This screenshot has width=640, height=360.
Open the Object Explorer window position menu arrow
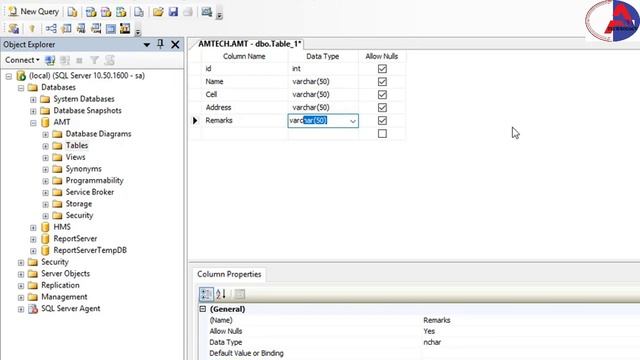[x=147, y=44]
